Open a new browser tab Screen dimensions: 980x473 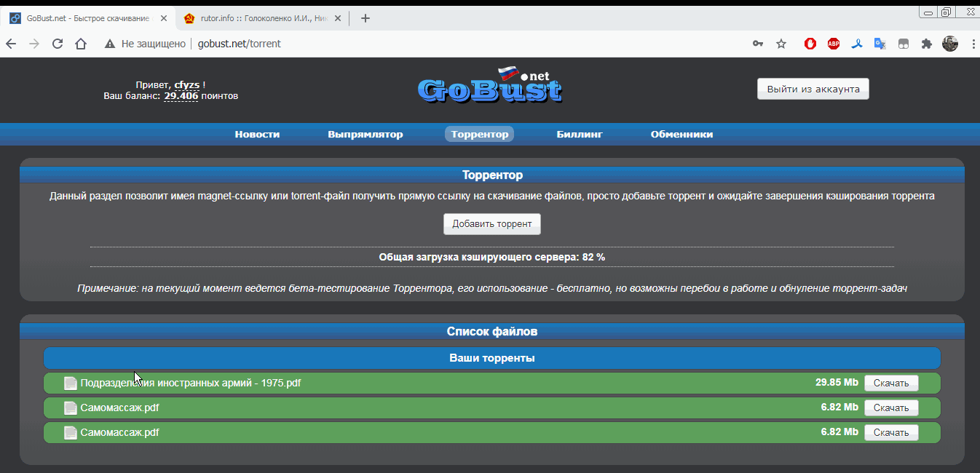365,18
